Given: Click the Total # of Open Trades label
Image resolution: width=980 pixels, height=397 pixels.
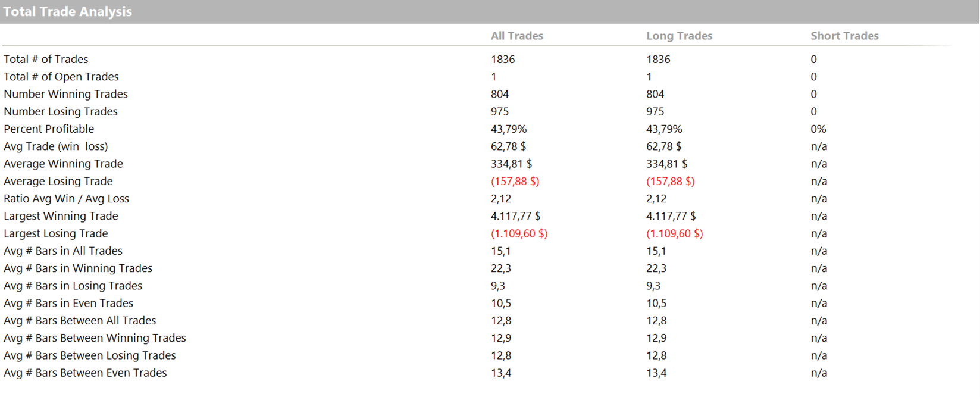Looking at the screenshot, I should click(x=61, y=77).
